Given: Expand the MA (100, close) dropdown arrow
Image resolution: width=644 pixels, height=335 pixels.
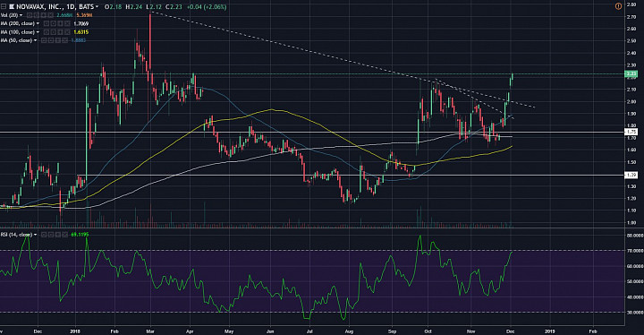Looking at the screenshot, I should [x=38, y=32].
